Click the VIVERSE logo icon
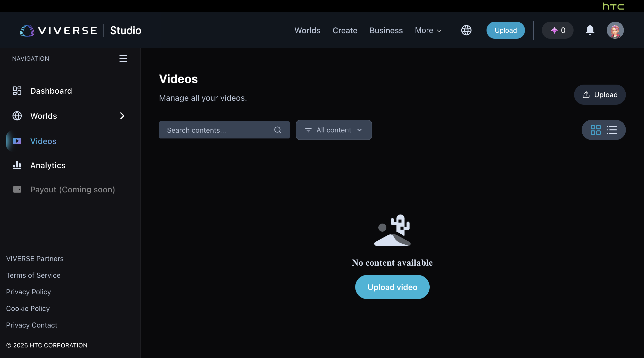644x358 pixels. tap(27, 30)
